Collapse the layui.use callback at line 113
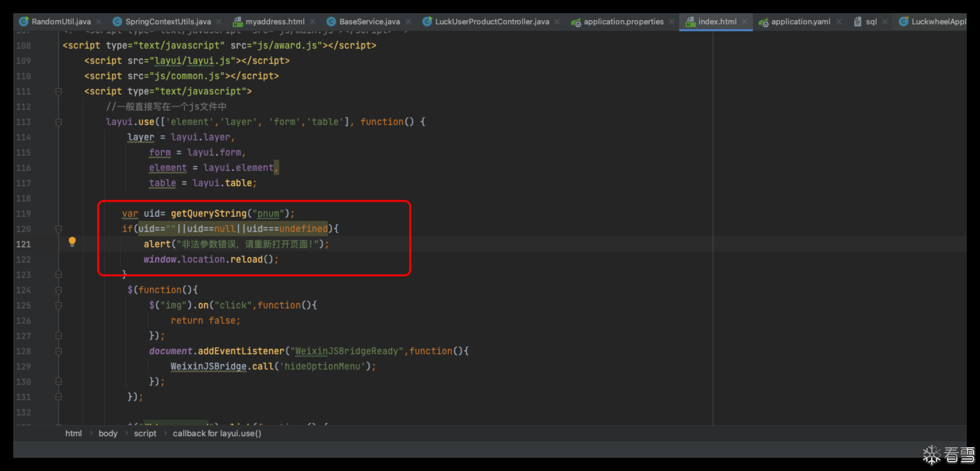Image resolution: width=980 pixels, height=471 pixels. (59, 122)
